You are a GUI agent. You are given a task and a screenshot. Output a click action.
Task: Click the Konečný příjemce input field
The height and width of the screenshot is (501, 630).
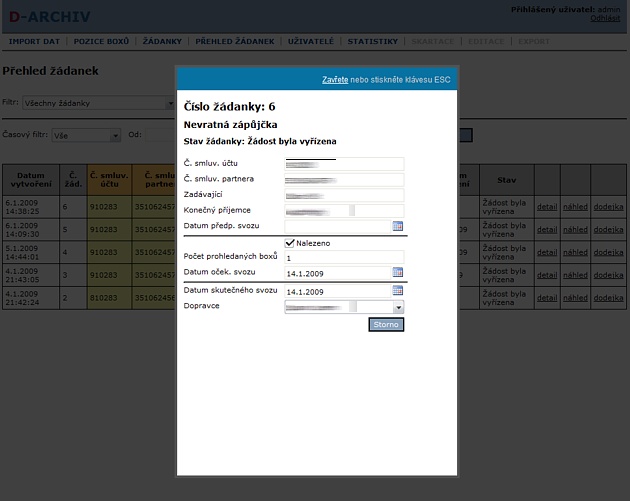[344, 211]
